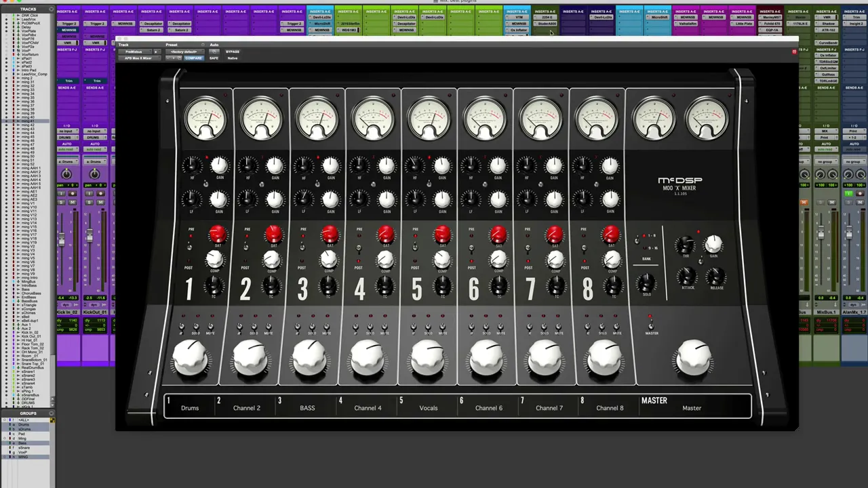The image size is (868, 488).
Task: Flip the channel 4 PRE/POST switch
Action: [x=359, y=247]
